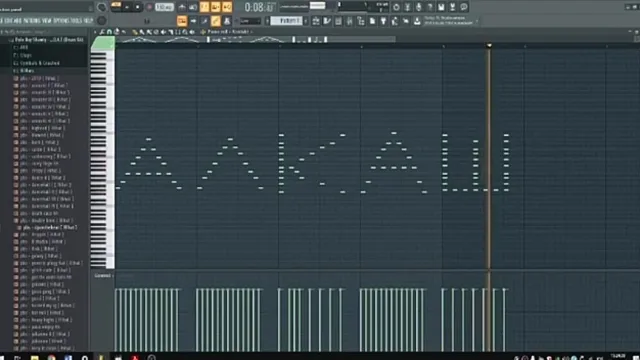Screen dimensions: 640x360
Task: Open the mixer window from main toolbar
Action: pos(349,21)
